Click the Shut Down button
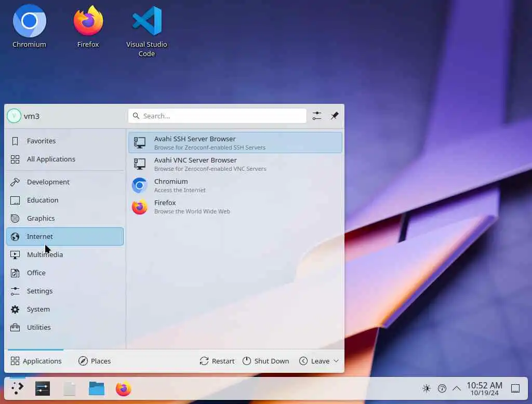This screenshot has width=532, height=404. pyautogui.click(x=266, y=361)
